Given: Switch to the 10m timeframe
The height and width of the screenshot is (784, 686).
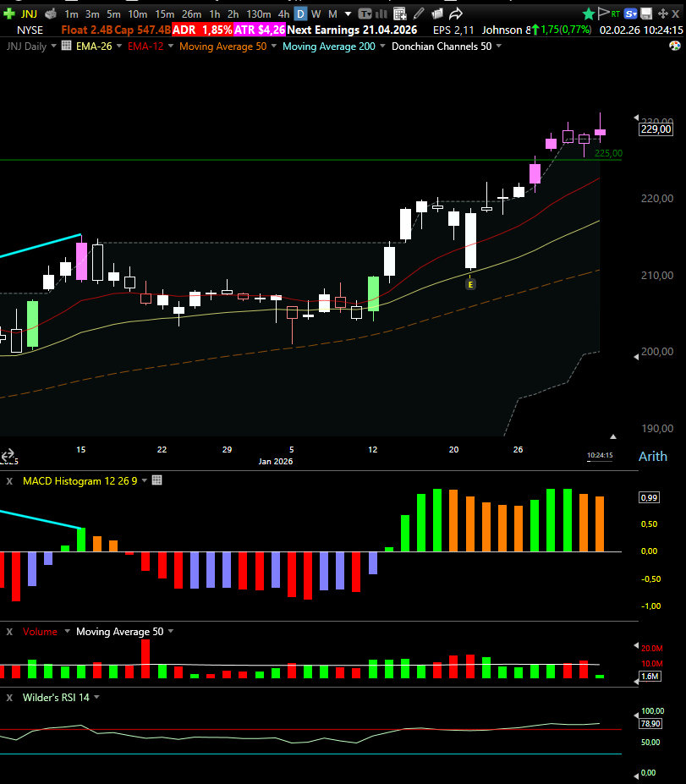Looking at the screenshot, I should [x=138, y=14].
